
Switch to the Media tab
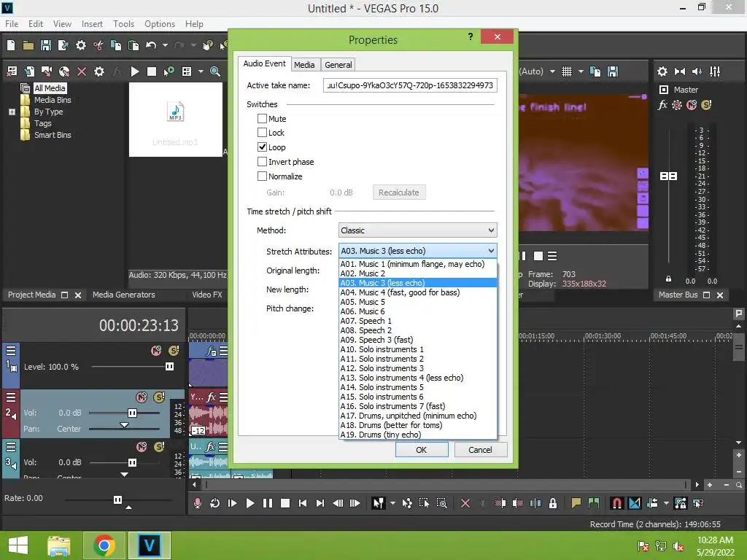click(304, 65)
